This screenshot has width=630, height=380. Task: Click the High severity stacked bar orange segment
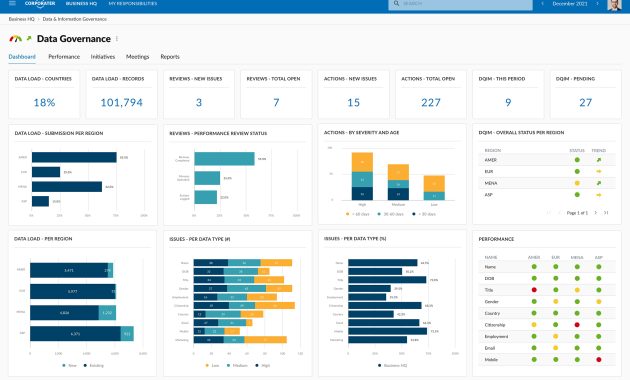pyautogui.click(x=362, y=162)
